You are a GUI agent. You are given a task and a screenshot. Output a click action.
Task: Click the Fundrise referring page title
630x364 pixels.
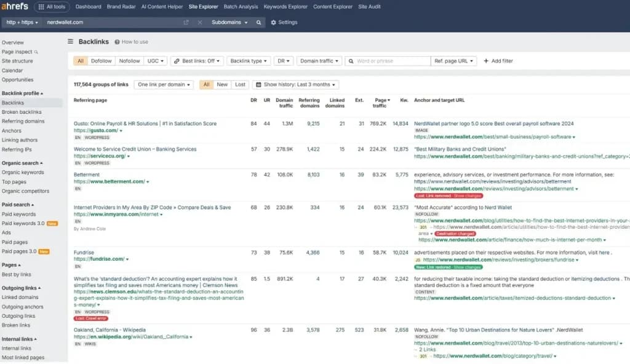click(84, 253)
